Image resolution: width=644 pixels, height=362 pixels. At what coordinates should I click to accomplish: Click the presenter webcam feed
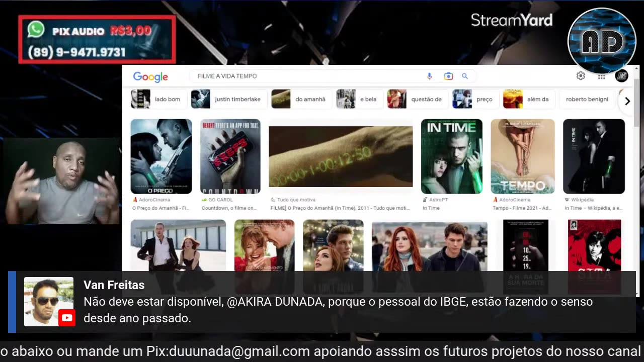pyautogui.click(x=61, y=181)
